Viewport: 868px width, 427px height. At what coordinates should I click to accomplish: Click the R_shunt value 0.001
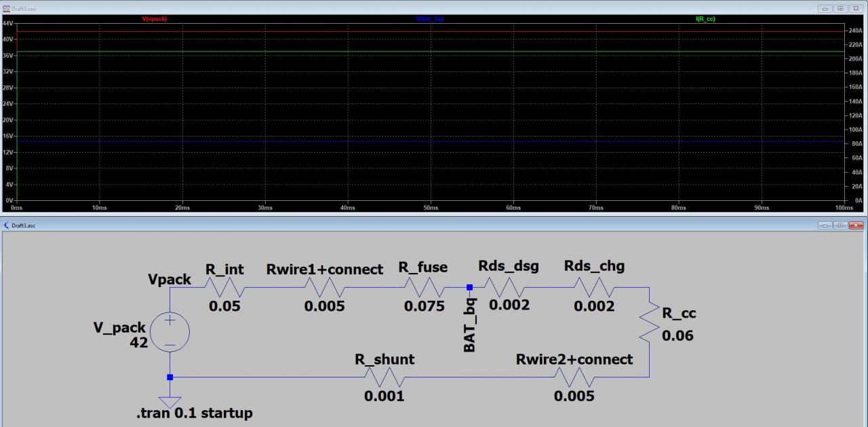point(384,396)
